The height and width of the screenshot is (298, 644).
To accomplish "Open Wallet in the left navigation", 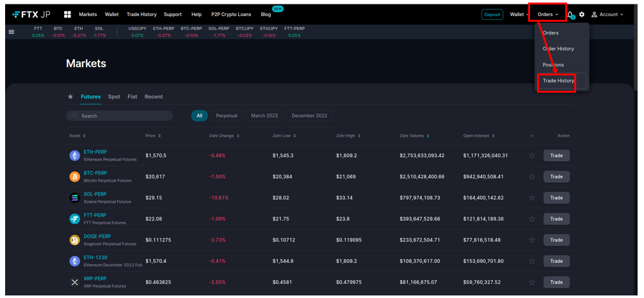I will click(112, 14).
